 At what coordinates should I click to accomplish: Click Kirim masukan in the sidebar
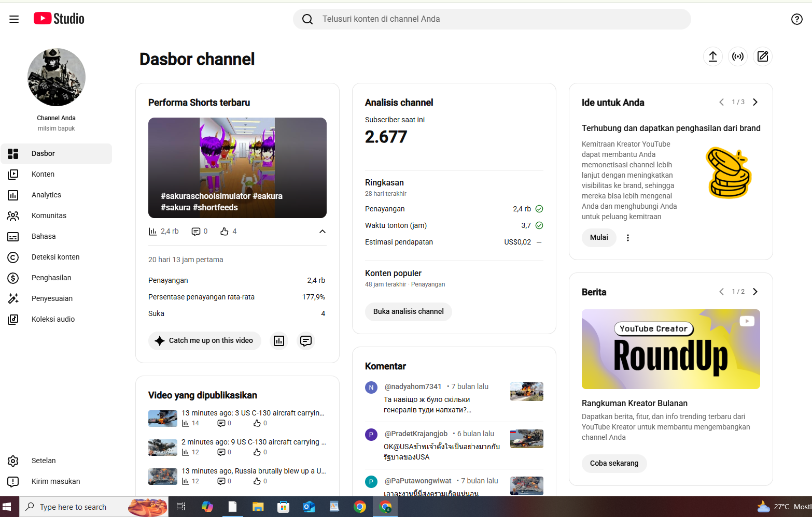57,481
